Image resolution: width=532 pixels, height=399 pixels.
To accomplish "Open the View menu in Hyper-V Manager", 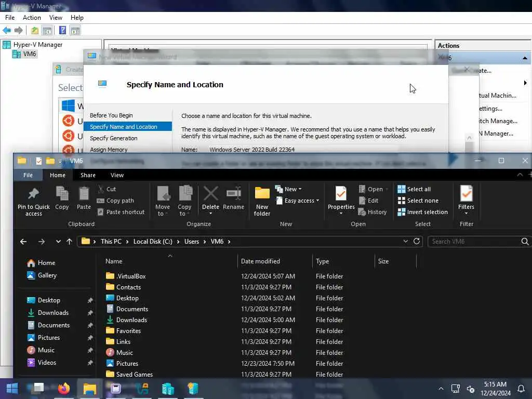I will tap(56, 18).
